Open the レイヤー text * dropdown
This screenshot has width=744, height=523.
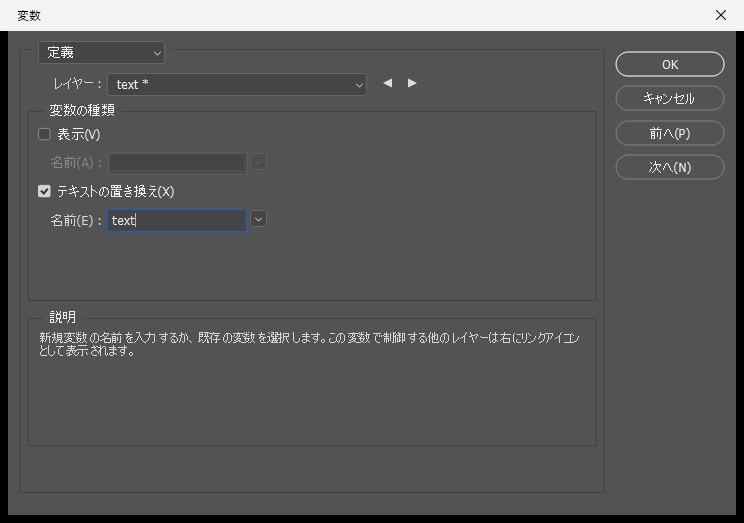pyautogui.click(x=237, y=84)
